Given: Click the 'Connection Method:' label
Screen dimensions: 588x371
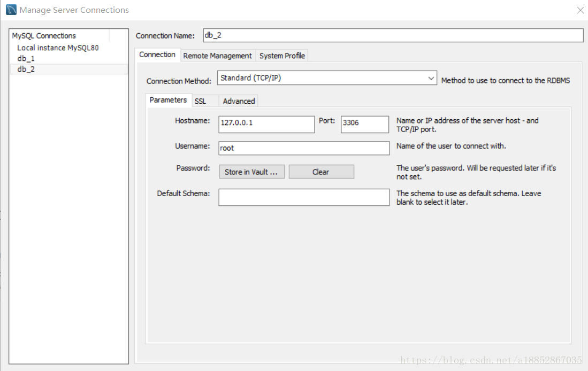Looking at the screenshot, I should (x=179, y=81).
